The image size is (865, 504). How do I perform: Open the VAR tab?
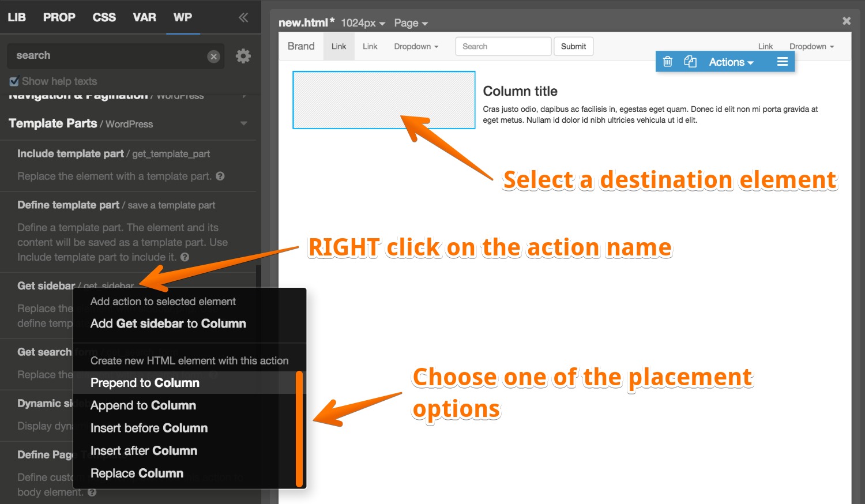(145, 17)
